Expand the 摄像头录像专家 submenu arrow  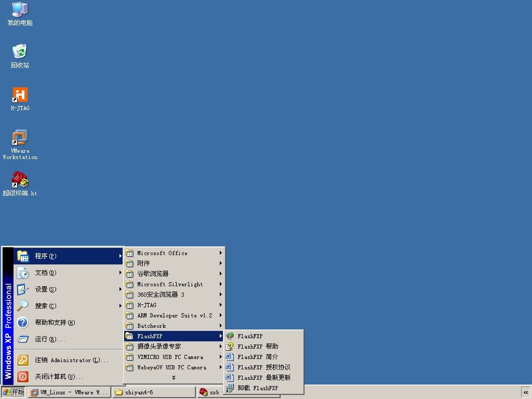tap(220, 347)
